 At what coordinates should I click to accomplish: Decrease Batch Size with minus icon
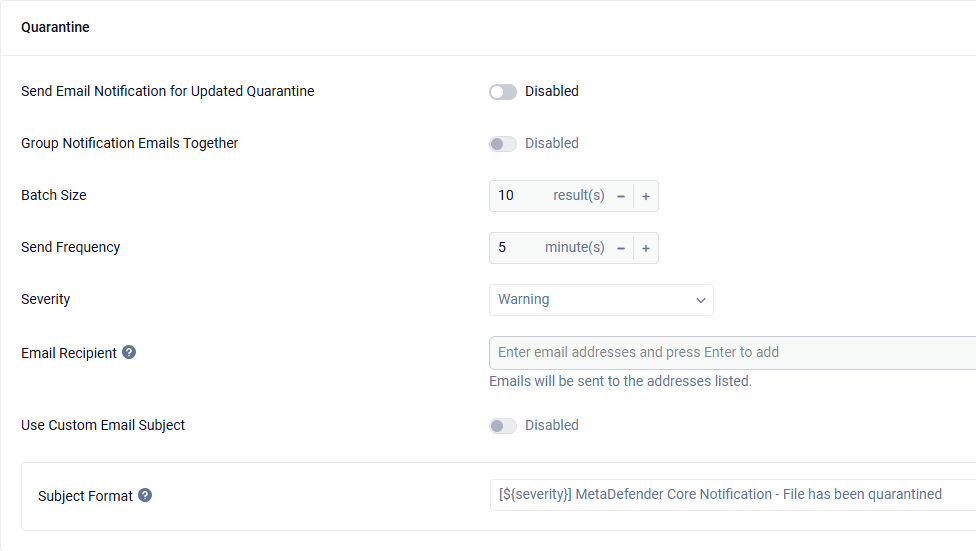(621, 196)
